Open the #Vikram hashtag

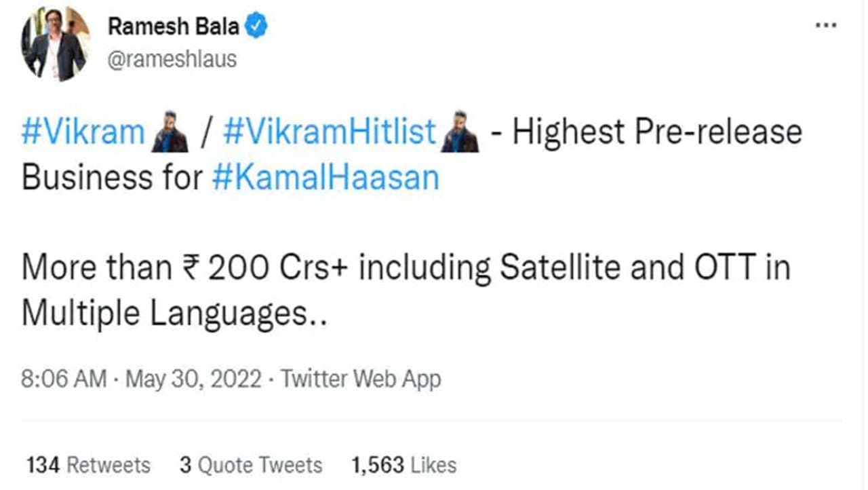point(83,132)
